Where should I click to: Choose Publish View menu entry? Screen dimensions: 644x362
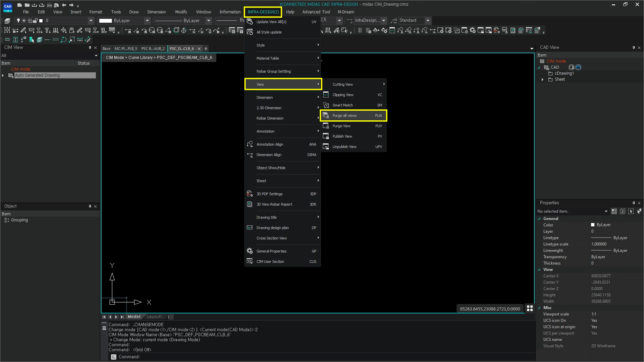(354, 136)
